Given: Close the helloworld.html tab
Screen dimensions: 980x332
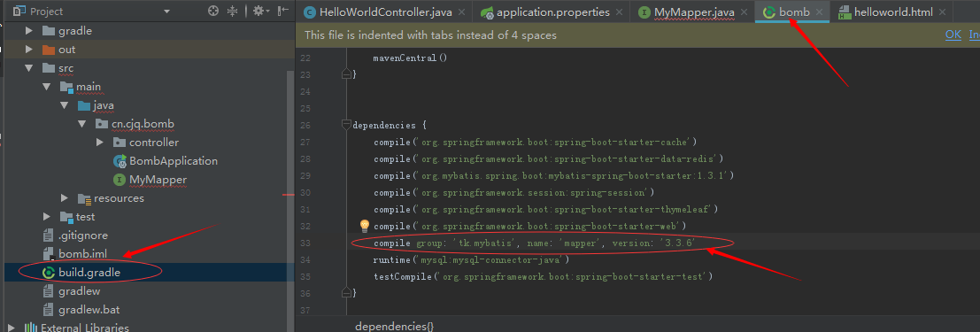Looking at the screenshot, I should (x=943, y=12).
